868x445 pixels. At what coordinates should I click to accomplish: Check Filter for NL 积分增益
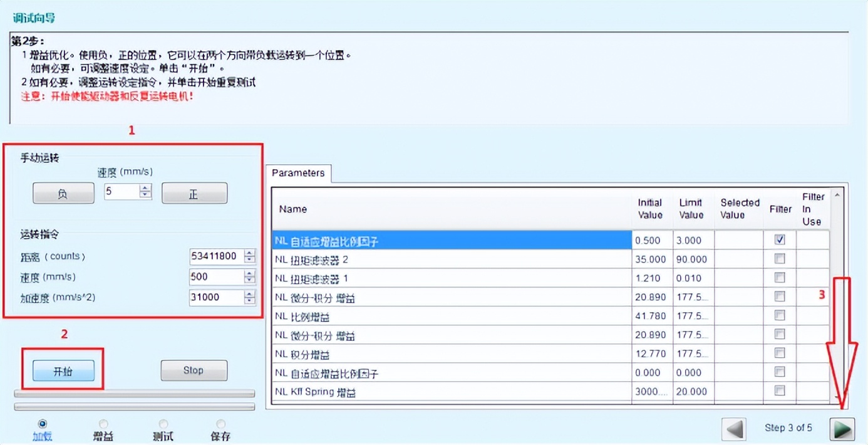pyautogui.click(x=780, y=353)
